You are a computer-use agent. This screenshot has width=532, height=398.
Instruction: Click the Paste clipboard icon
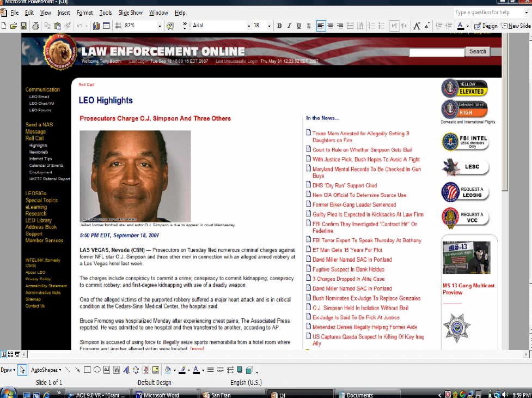tap(58, 26)
